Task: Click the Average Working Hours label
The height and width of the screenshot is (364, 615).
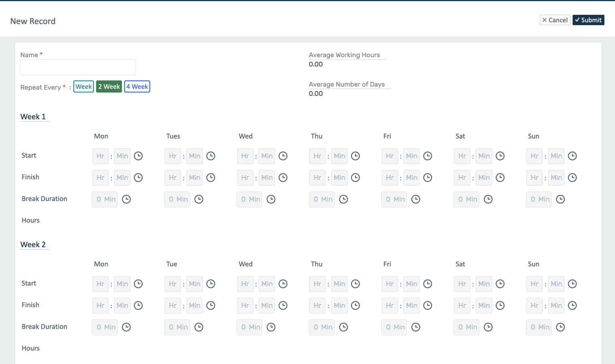Action: tap(344, 55)
